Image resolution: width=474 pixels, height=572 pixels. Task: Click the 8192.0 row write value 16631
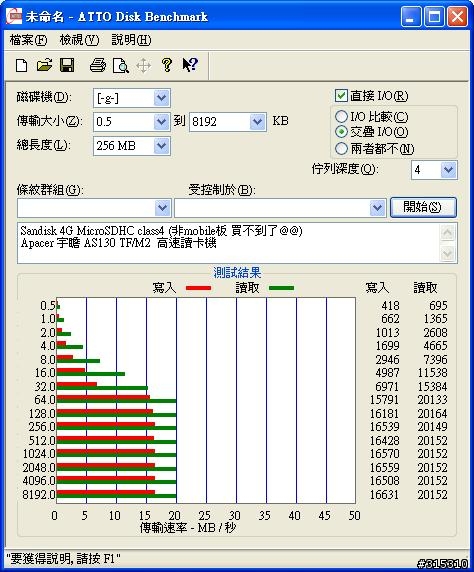(384, 495)
